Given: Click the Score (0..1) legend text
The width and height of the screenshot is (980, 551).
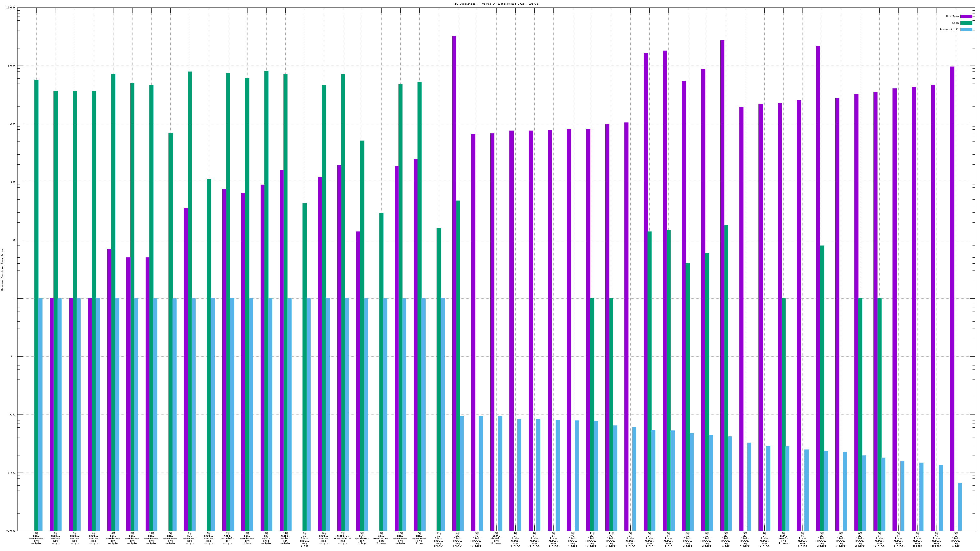Looking at the screenshot, I should (949, 29).
